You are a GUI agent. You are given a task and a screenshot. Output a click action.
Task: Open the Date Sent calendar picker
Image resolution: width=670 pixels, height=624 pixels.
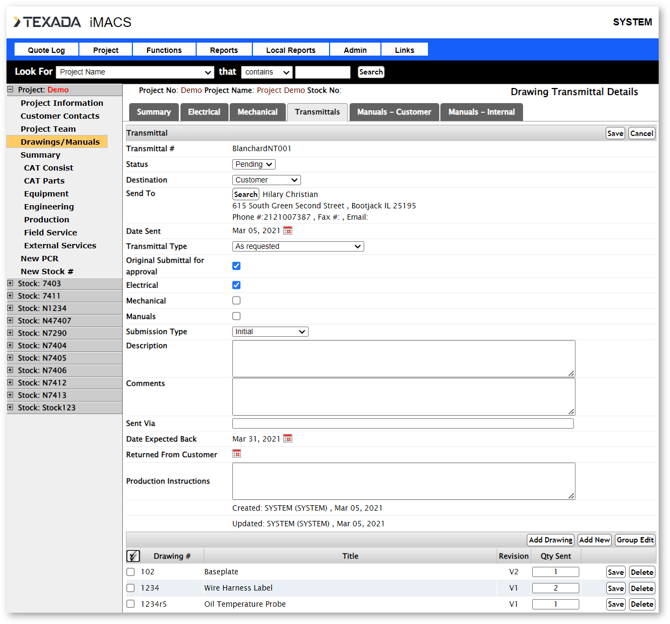288,231
